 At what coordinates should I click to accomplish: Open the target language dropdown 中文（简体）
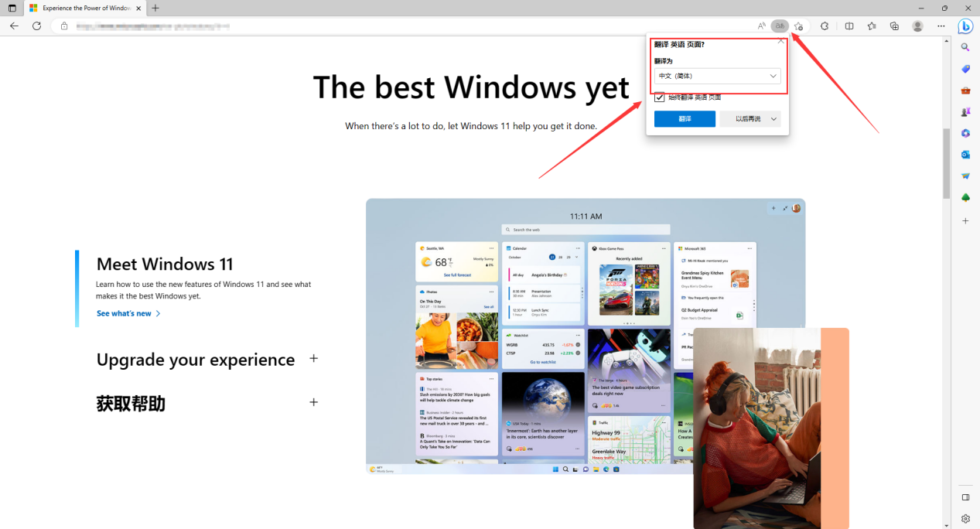click(717, 76)
